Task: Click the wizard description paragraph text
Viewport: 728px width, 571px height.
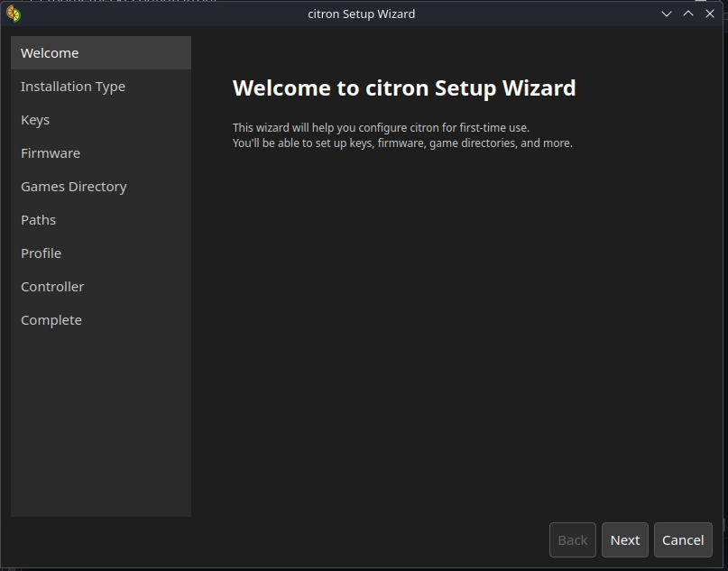Action: (402, 135)
